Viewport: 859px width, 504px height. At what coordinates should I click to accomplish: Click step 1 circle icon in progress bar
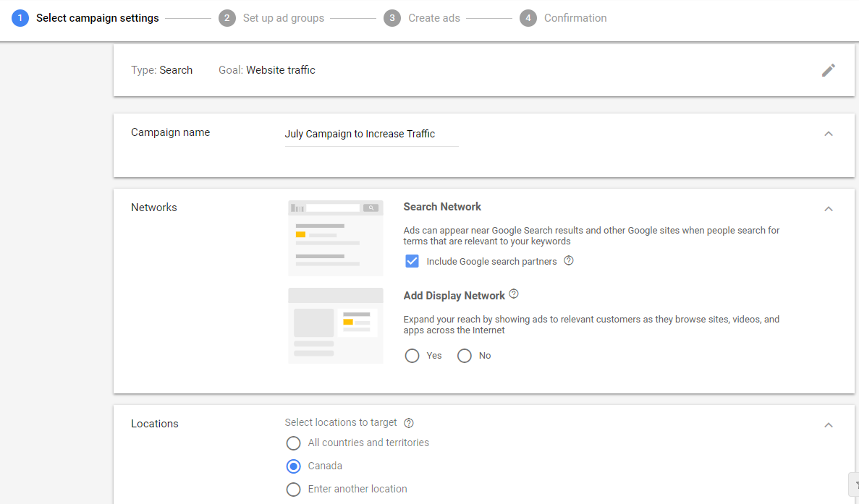(20, 18)
